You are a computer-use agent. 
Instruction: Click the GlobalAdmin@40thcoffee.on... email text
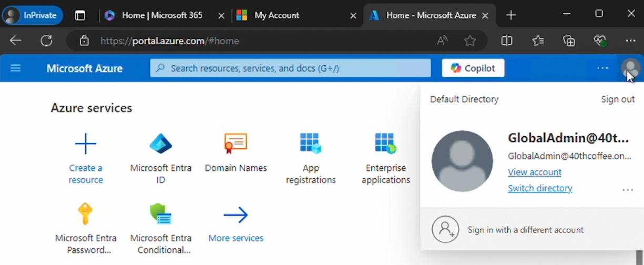click(569, 156)
